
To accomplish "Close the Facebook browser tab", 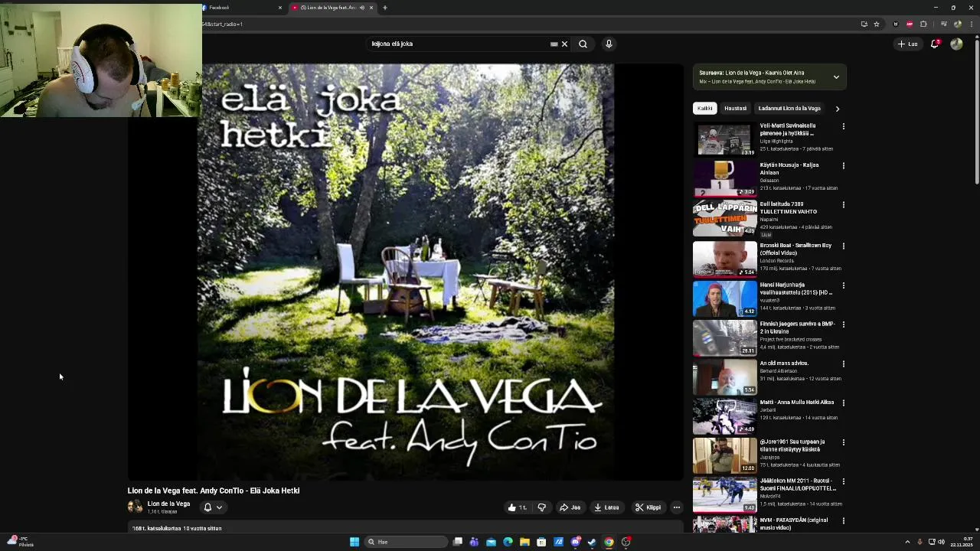I will tap(280, 8).
